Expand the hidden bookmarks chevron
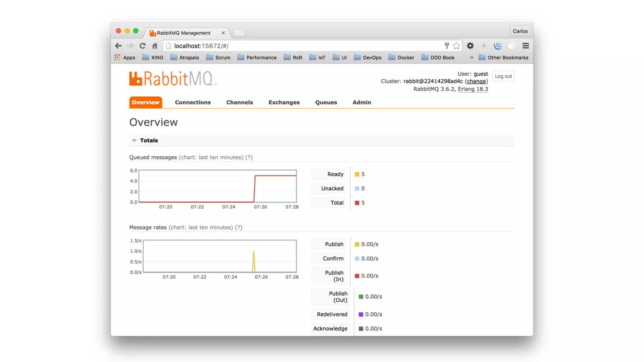The height and width of the screenshot is (362, 644). tap(471, 58)
